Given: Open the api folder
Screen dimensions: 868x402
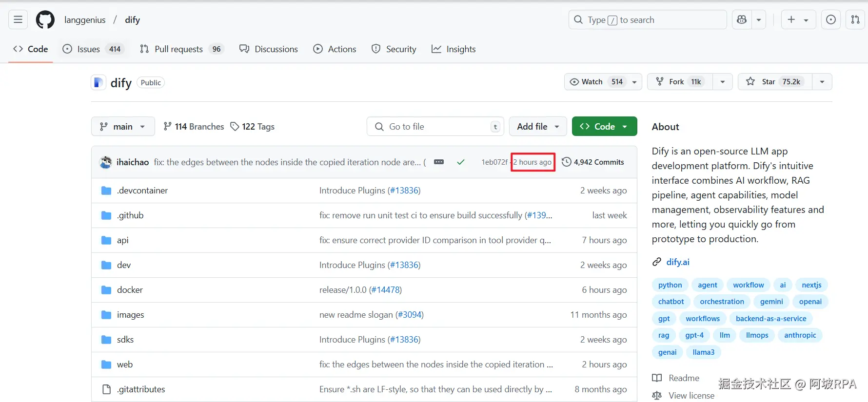Looking at the screenshot, I should tap(123, 240).
